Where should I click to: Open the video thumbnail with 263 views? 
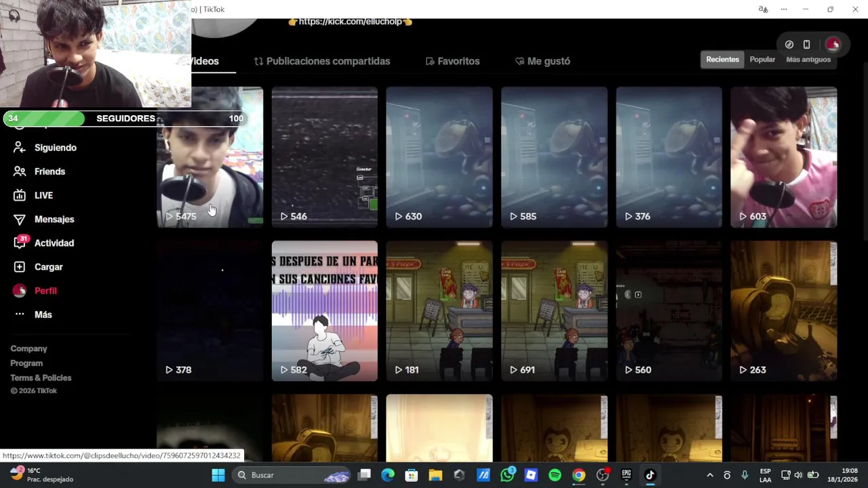click(784, 311)
